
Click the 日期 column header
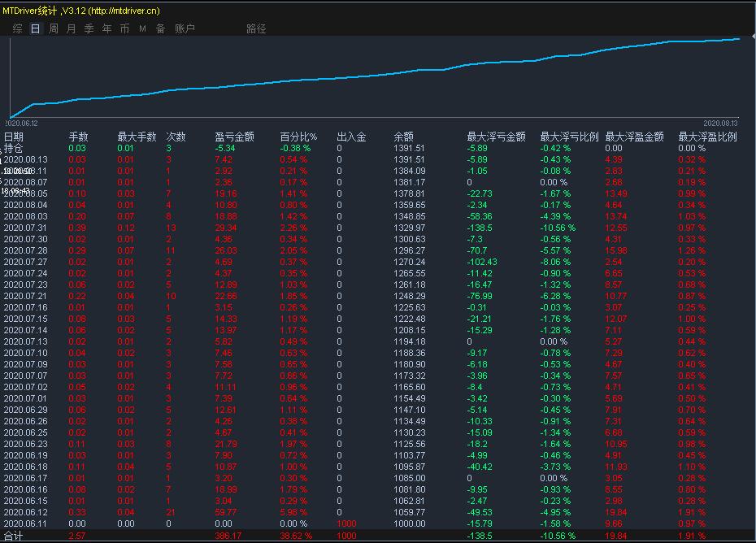pyautogui.click(x=14, y=137)
